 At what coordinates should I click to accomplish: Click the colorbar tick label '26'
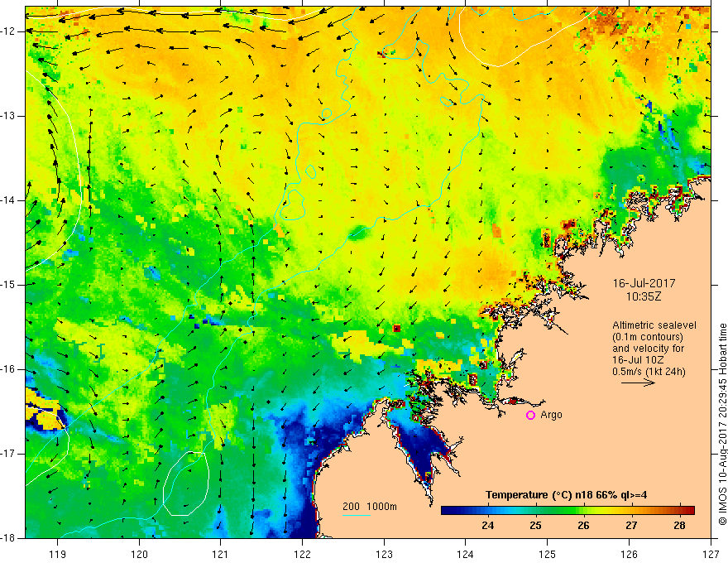tap(583, 526)
